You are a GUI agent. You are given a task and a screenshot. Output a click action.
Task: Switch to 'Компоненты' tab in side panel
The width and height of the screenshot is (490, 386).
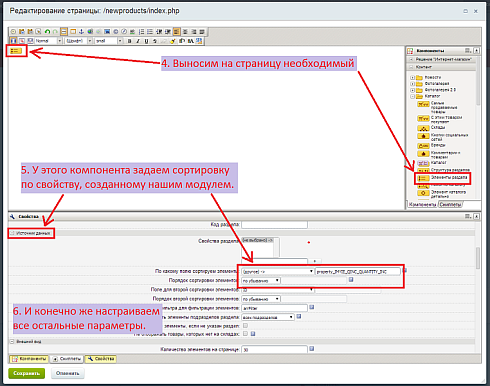pyautogui.click(x=422, y=204)
